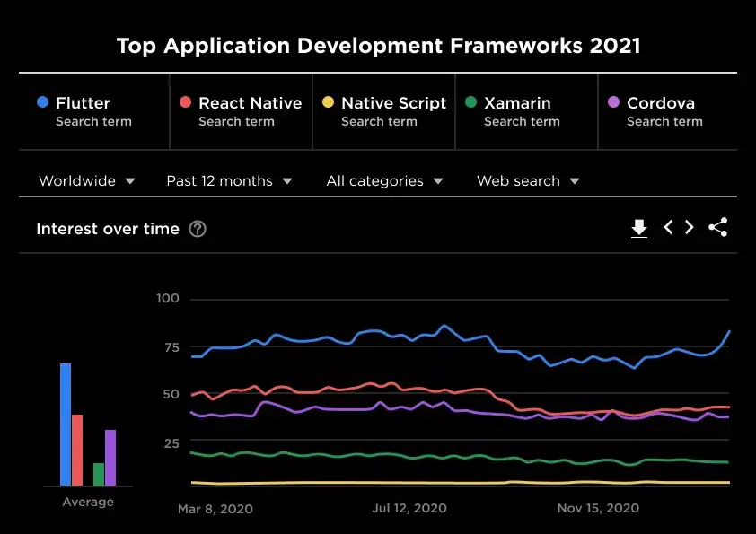
Task: Click the purple Cordova color dot
Action: pos(613,102)
